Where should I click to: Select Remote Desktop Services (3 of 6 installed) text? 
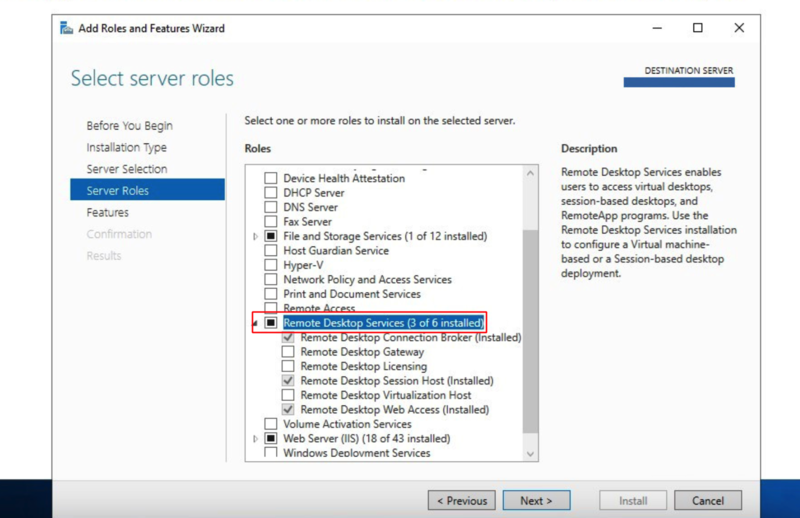tap(383, 323)
